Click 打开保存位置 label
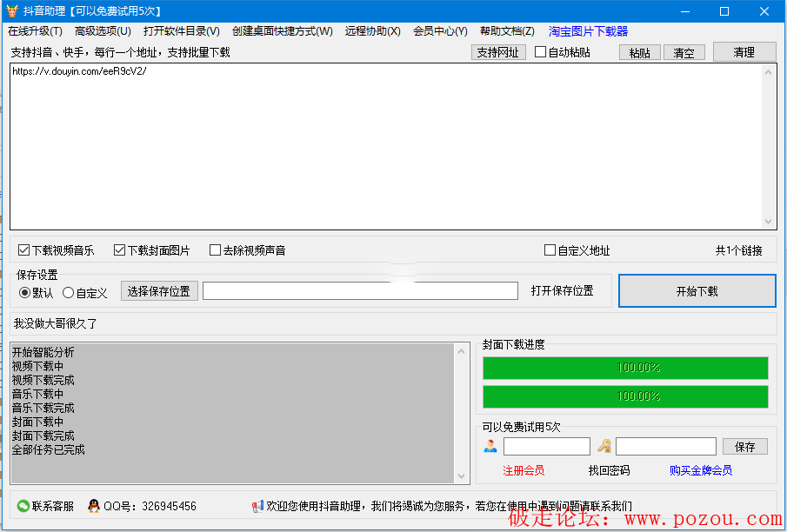787x532 pixels. 562,290
